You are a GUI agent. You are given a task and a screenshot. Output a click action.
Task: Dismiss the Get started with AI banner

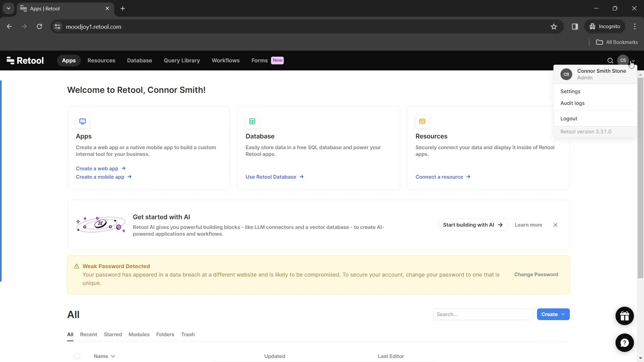(555, 225)
